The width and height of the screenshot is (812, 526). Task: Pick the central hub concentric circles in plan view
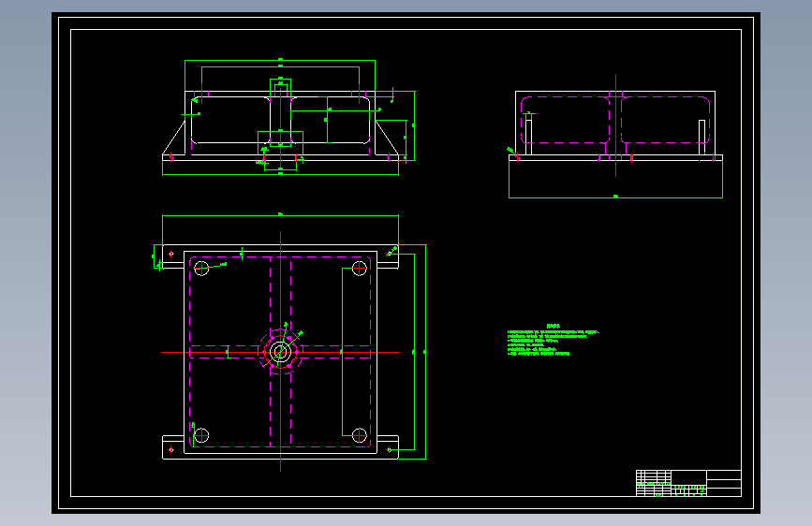click(x=280, y=352)
